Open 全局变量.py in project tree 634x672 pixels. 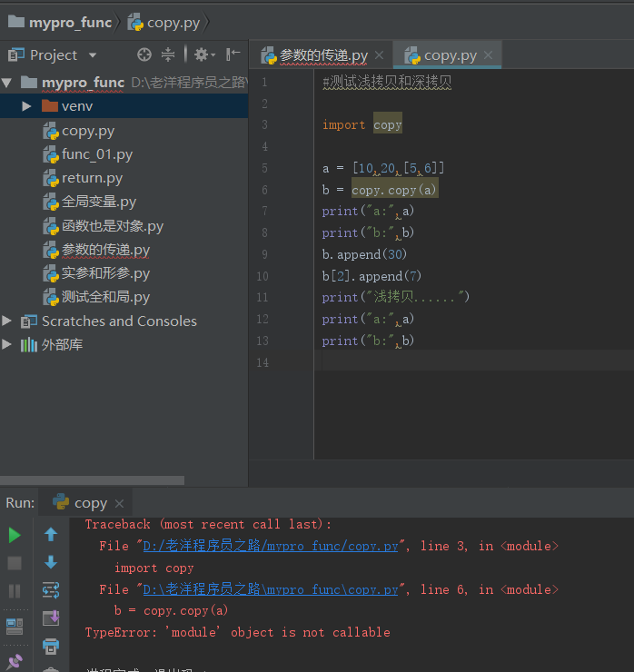(x=99, y=202)
